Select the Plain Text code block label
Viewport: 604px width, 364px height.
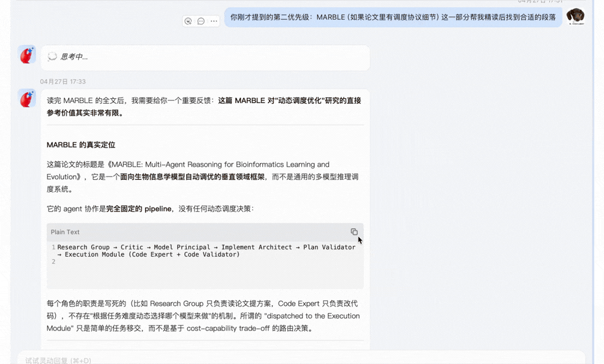pos(65,232)
